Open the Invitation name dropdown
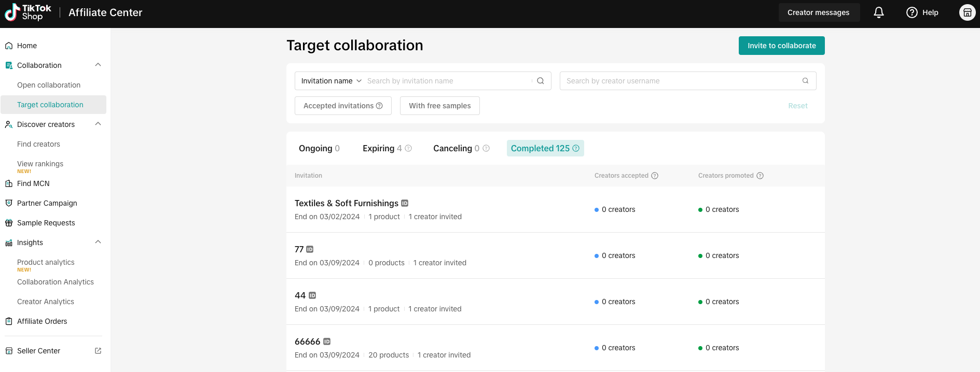The width and height of the screenshot is (980, 372). pos(331,81)
